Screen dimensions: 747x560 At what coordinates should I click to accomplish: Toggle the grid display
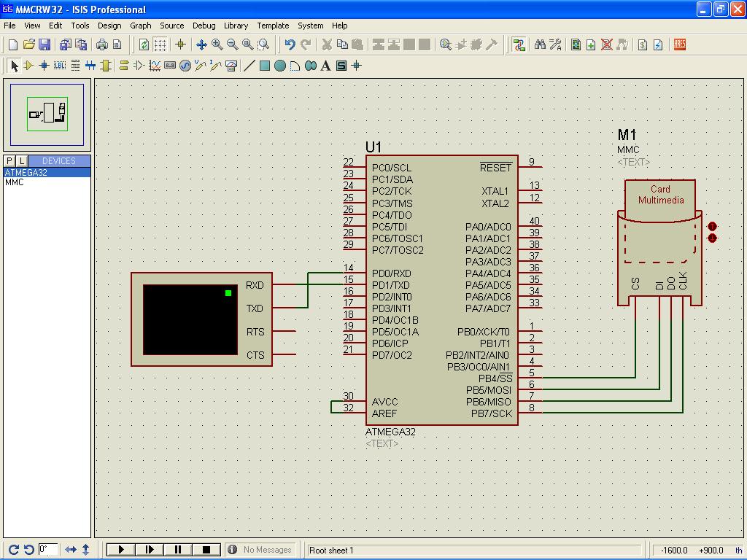click(x=160, y=44)
